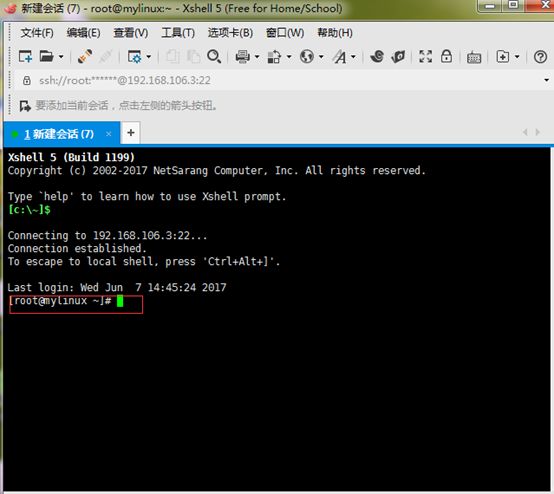The height and width of the screenshot is (494, 554).
Task: Click the Font letter-A icon
Action: (x=340, y=57)
